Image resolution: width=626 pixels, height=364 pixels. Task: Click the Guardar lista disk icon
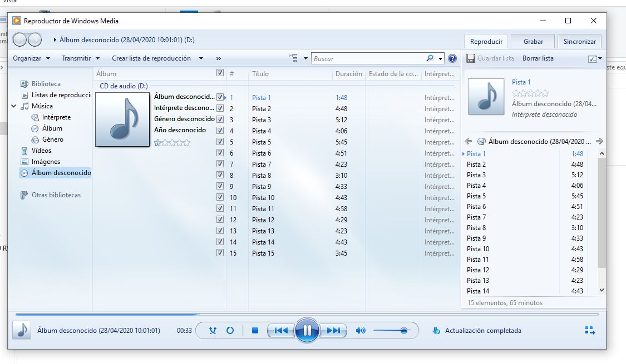[471, 58]
